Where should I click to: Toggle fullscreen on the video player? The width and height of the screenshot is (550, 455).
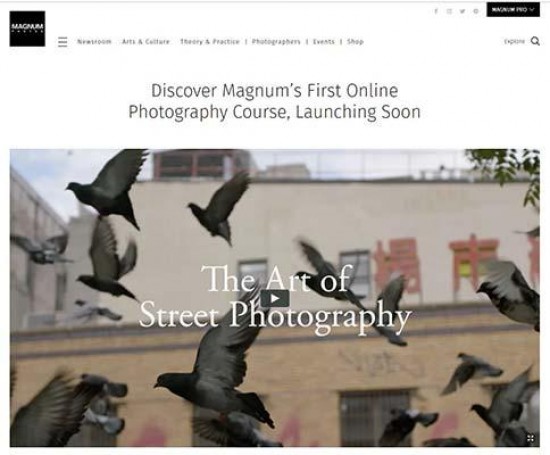pyautogui.click(x=530, y=438)
